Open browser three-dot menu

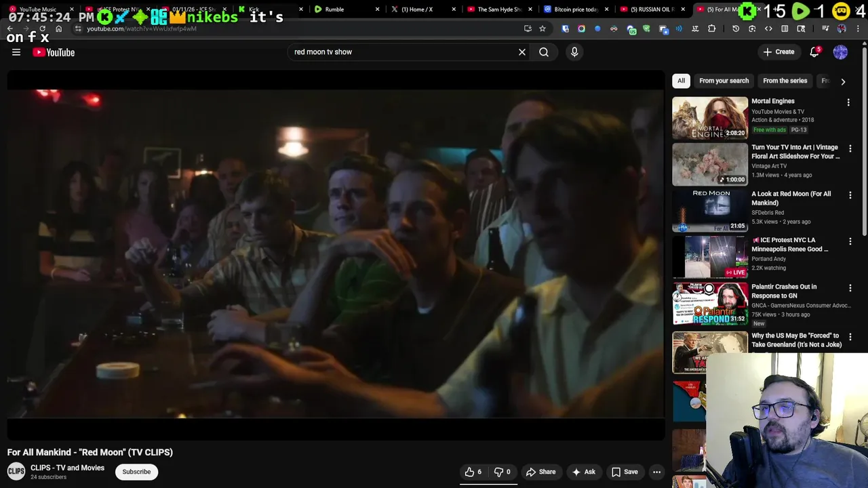coord(858,28)
